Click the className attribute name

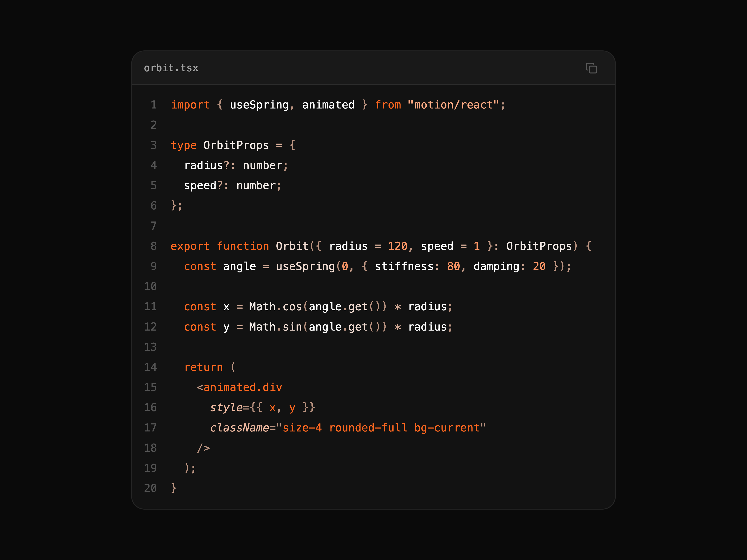pyautogui.click(x=239, y=428)
